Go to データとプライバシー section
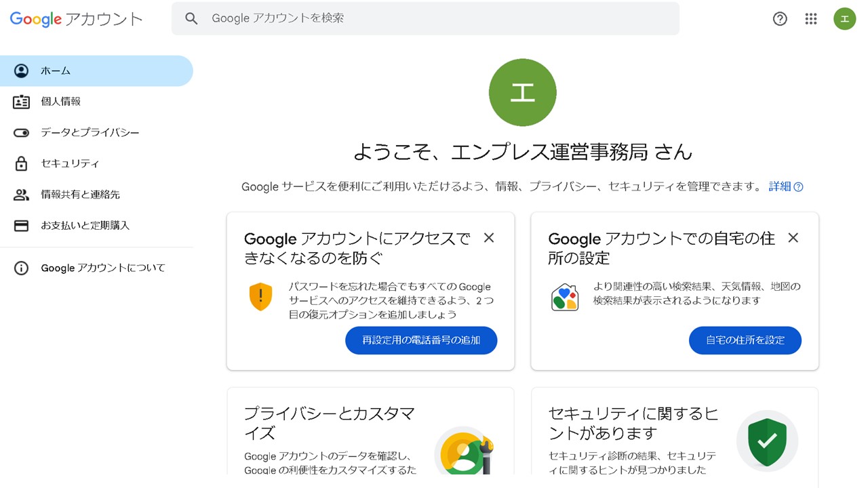 click(90, 133)
